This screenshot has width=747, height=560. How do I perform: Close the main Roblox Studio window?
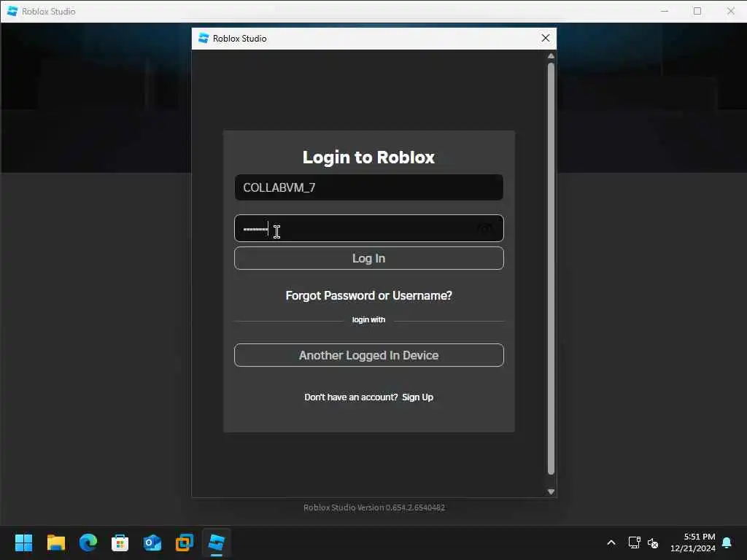731,11
